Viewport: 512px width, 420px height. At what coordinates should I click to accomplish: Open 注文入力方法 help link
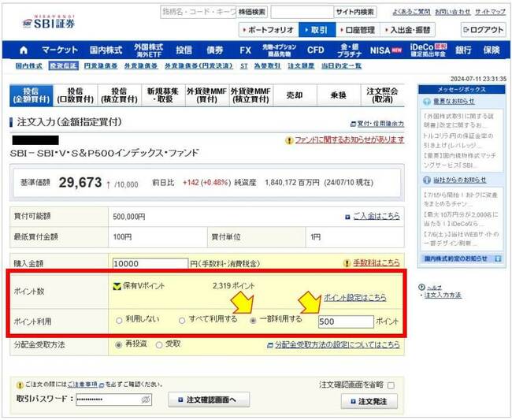[443, 295]
